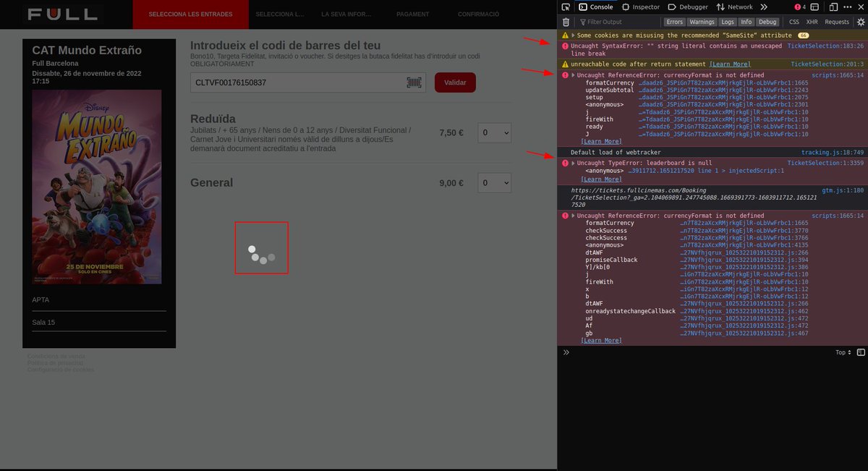
Task: Collapse the leaderboard is null TypeError trace
Action: click(574, 163)
